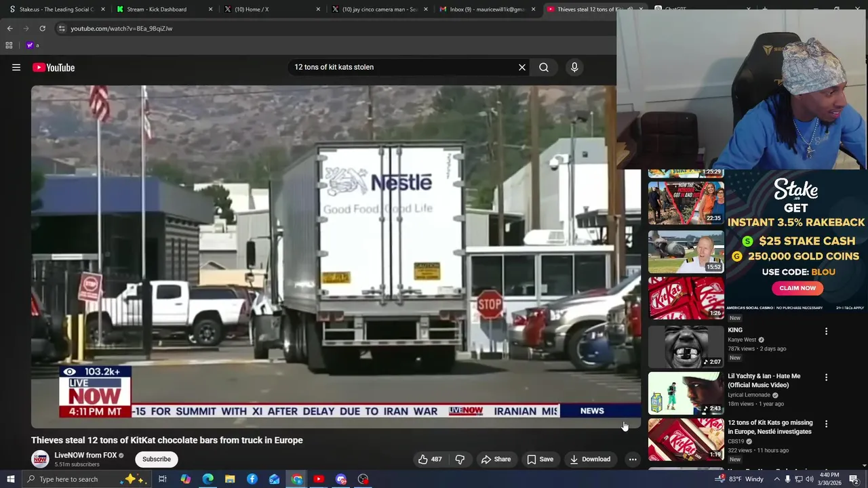Clear the YouTube search query with X
The image size is (868, 488).
pyautogui.click(x=522, y=67)
